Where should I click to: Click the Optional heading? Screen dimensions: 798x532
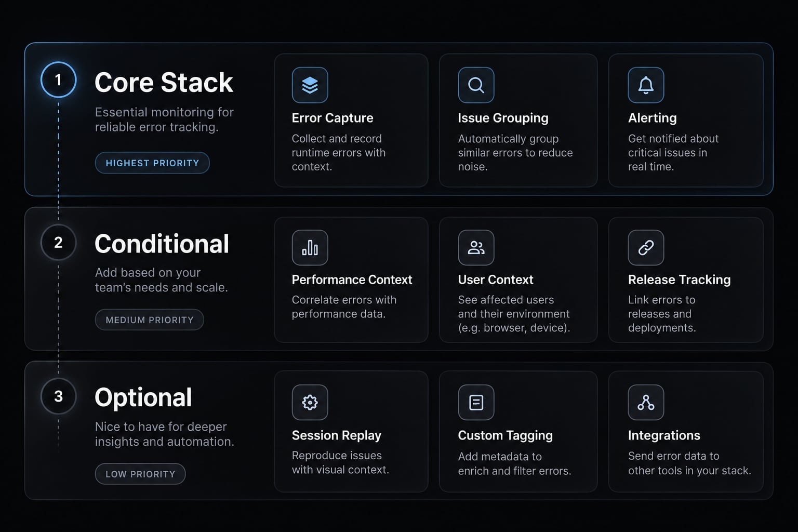click(x=143, y=398)
